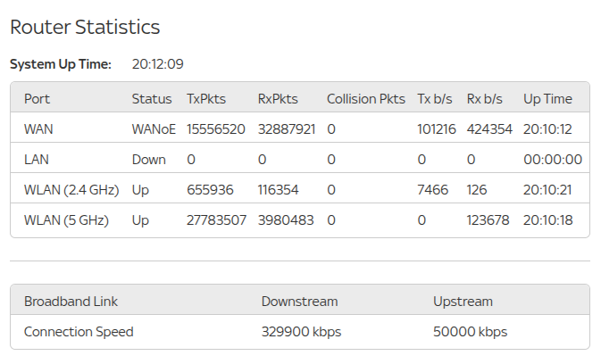Click the RxPkts column header
Viewport: 601px width, 364px height.
(278, 98)
